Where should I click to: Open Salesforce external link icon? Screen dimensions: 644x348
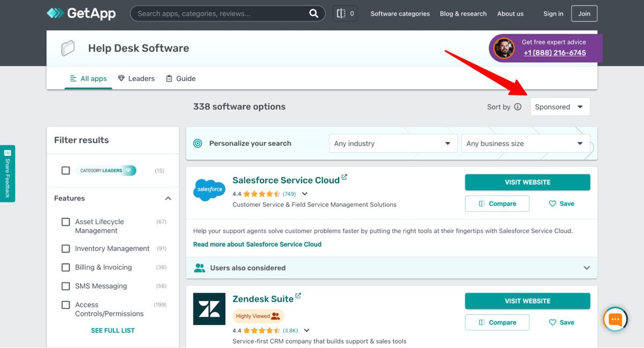click(x=345, y=177)
